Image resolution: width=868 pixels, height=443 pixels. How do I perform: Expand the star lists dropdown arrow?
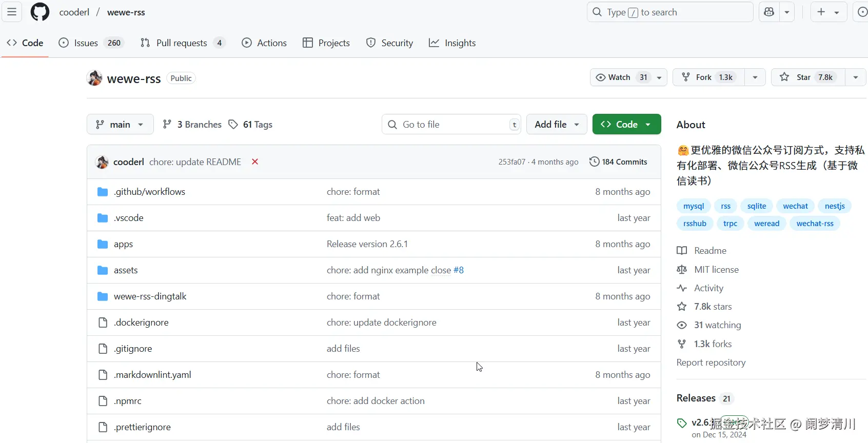[x=856, y=77]
